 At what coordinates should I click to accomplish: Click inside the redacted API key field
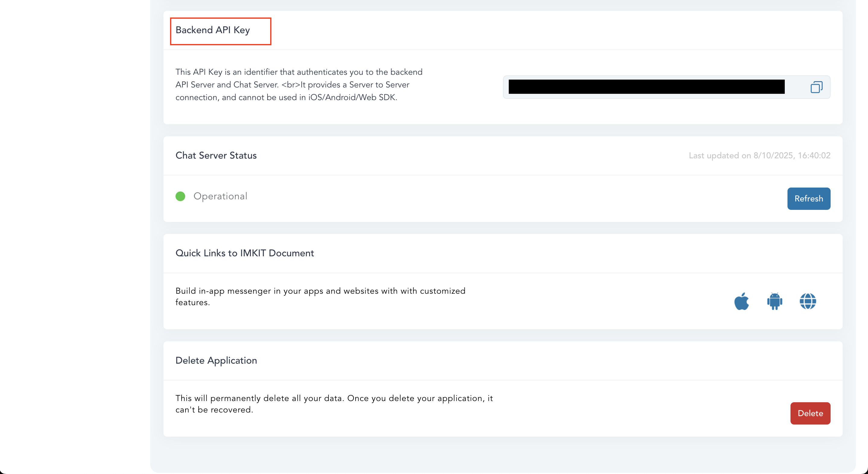[646, 87]
